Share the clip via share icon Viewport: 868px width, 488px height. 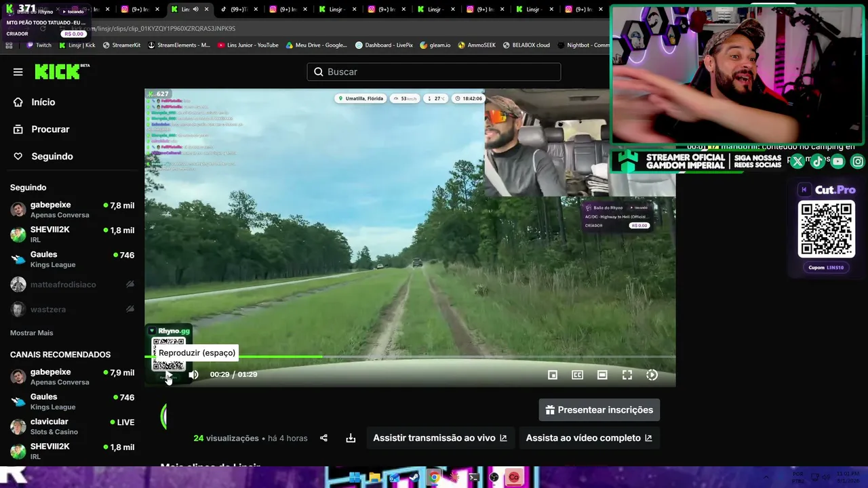[323, 438]
